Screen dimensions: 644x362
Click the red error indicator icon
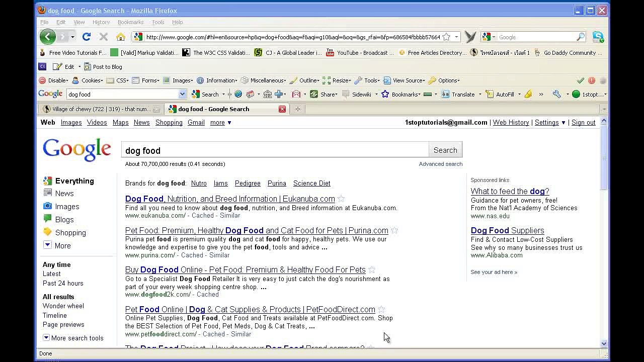(592, 80)
